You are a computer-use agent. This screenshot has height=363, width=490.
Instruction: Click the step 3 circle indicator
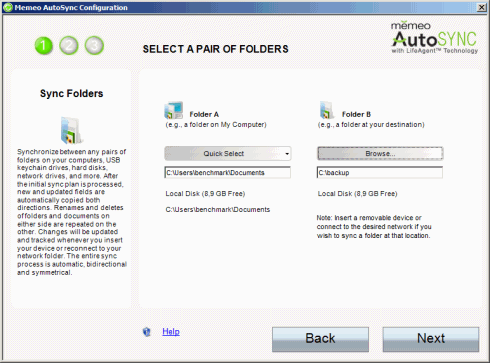click(x=94, y=46)
